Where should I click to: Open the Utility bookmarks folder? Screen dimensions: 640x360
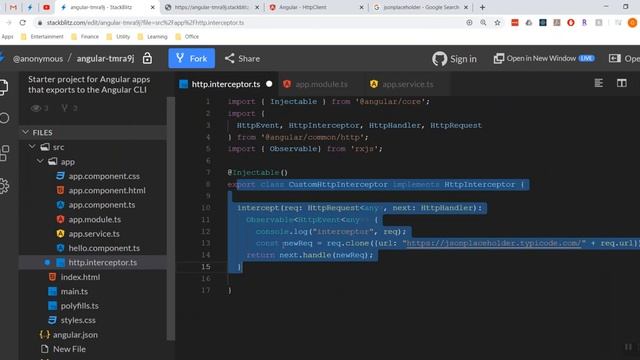coord(118,37)
